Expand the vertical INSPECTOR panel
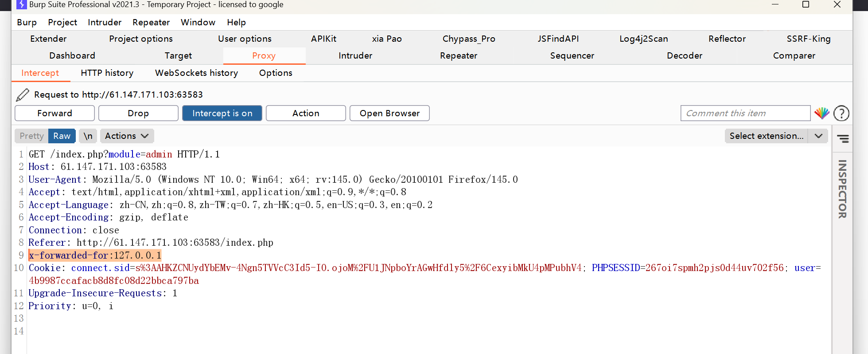868x354 pixels. (x=842, y=189)
